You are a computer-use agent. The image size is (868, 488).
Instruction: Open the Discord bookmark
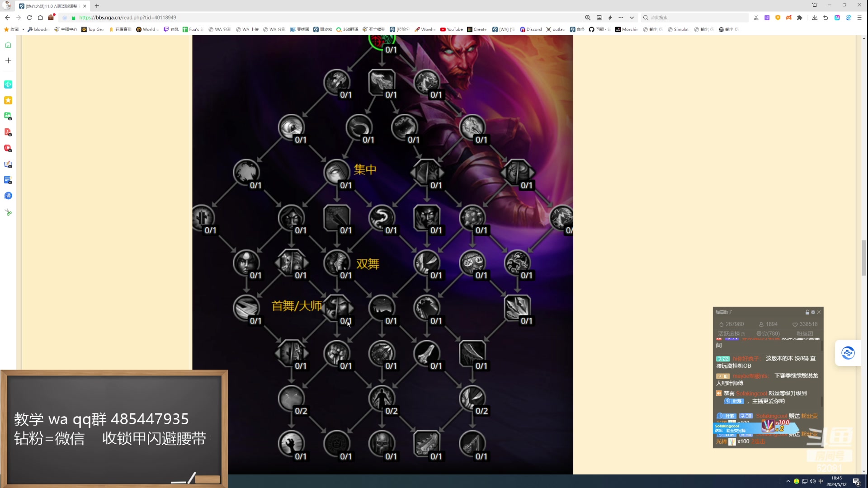tap(531, 29)
